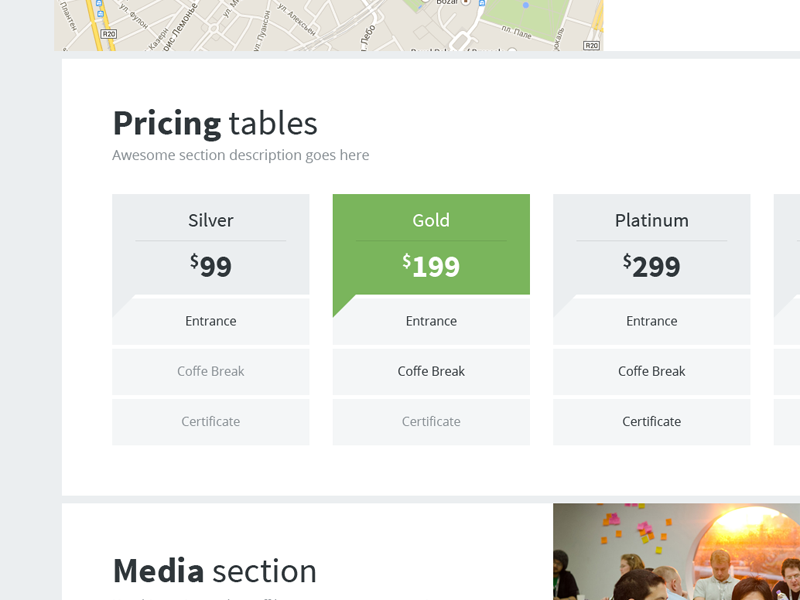This screenshot has width=800, height=600.
Task: Click Certificate row in Silver plan
Action: point(210,421)
